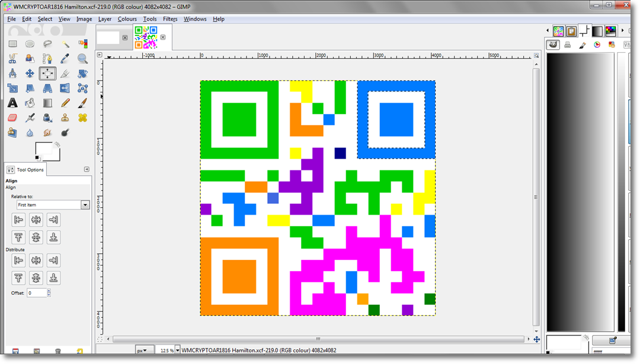Click the horizontal canvas scrollbar

(x=318, y=339)
